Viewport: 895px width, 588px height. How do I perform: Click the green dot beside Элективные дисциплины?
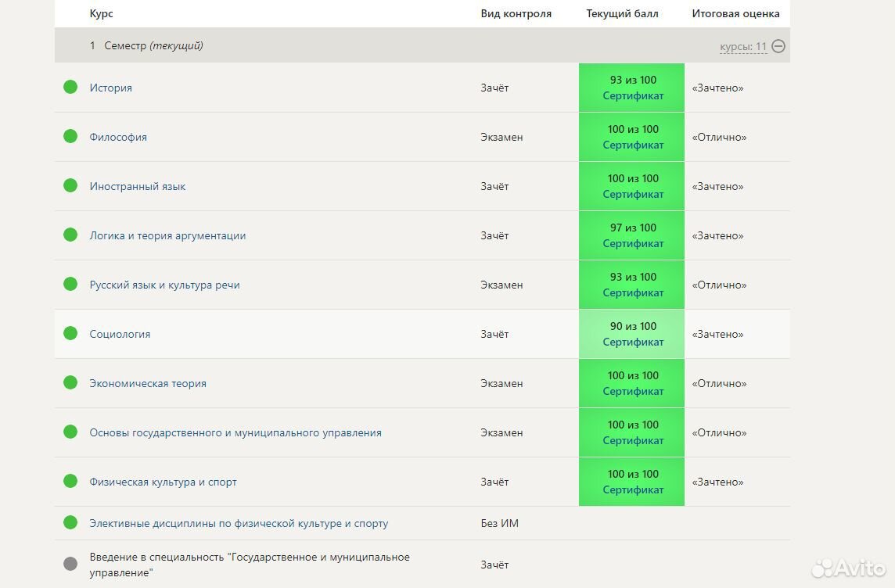(70, 522)
